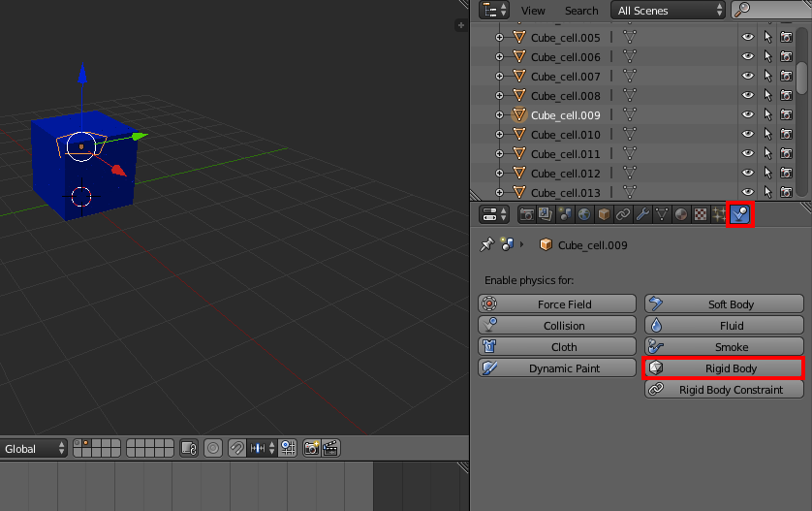The width and height of the screenshot is (812, 511).
Task: Click OpenGL render animation clapperboard icon
Action: 330,448
